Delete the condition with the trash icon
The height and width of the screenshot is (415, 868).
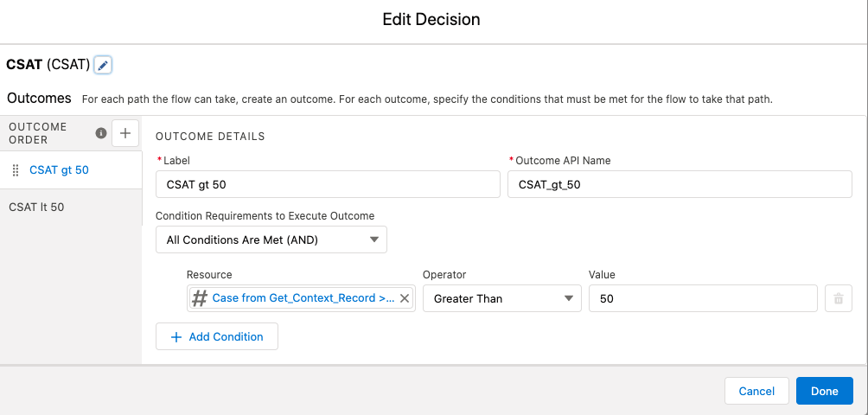[x=838, y=299]
